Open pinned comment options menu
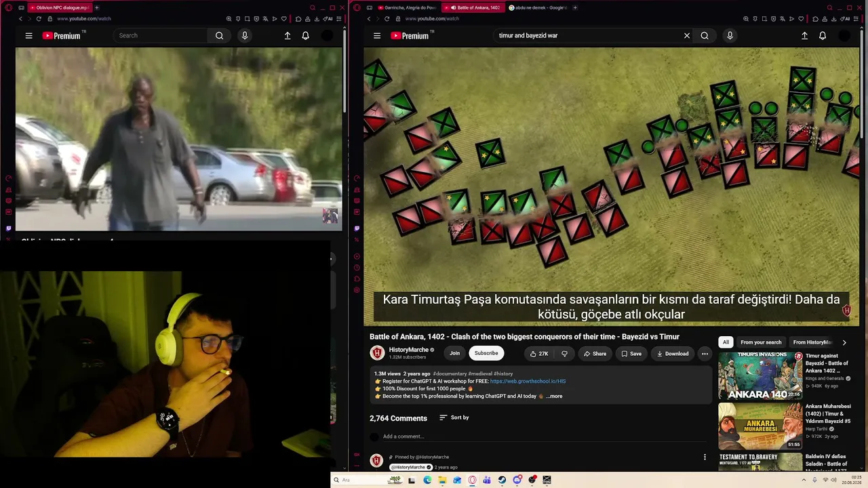 (x=705, y=457)
